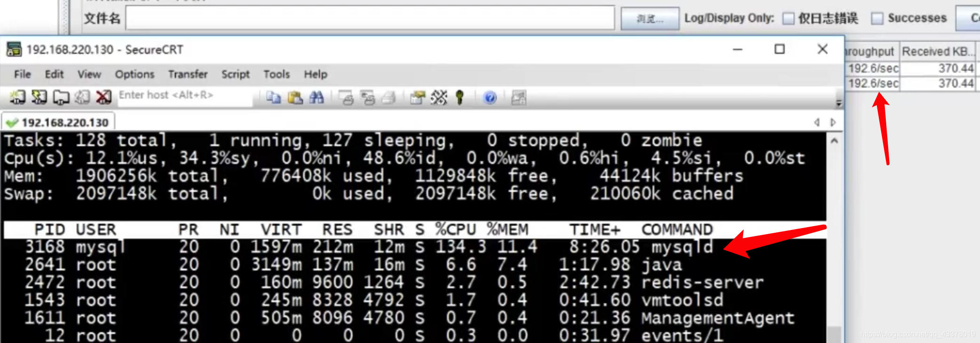Image resolution: width=980 pixels, height=343 pixels.
Task: Open the View menu
Action: coord(89,74)
